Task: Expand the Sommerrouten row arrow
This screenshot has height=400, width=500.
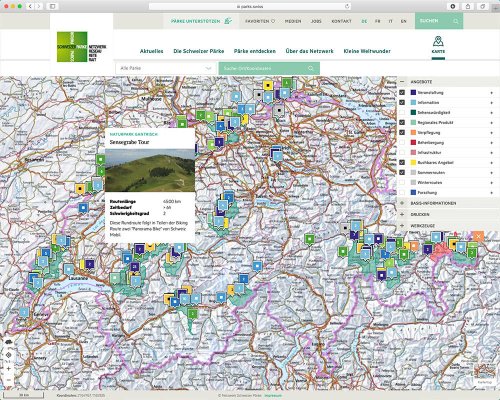Action: [x=492, y=173]
